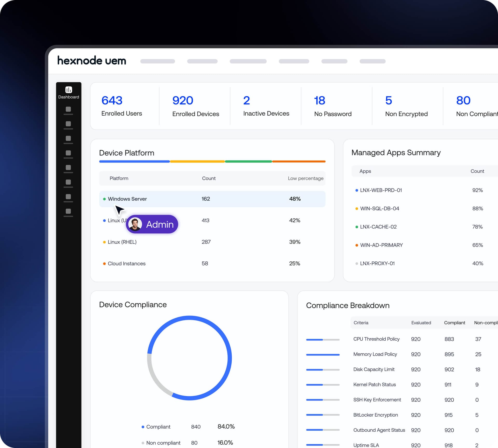Click the orange segment of platform bar
498x448 pixels.
click(299, 162)
